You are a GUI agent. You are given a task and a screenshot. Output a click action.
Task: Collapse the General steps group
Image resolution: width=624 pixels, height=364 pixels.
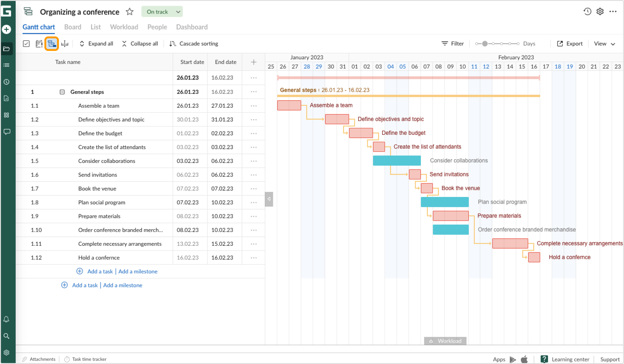click(62, 92)
